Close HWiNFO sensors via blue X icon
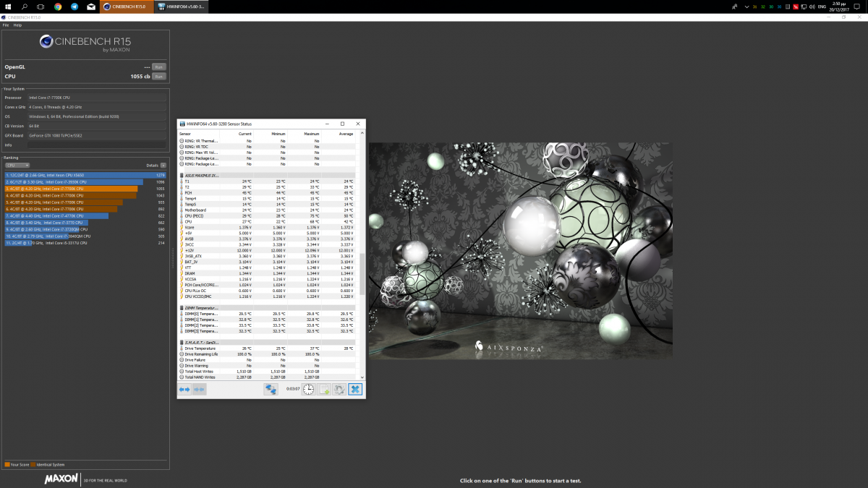This screenshot has height=488, width=868. point(354,390)
